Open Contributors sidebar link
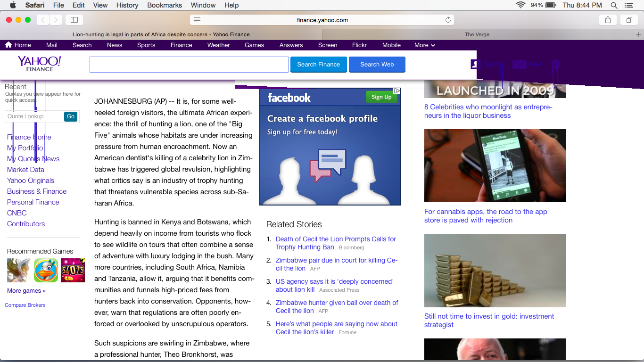 26,224
